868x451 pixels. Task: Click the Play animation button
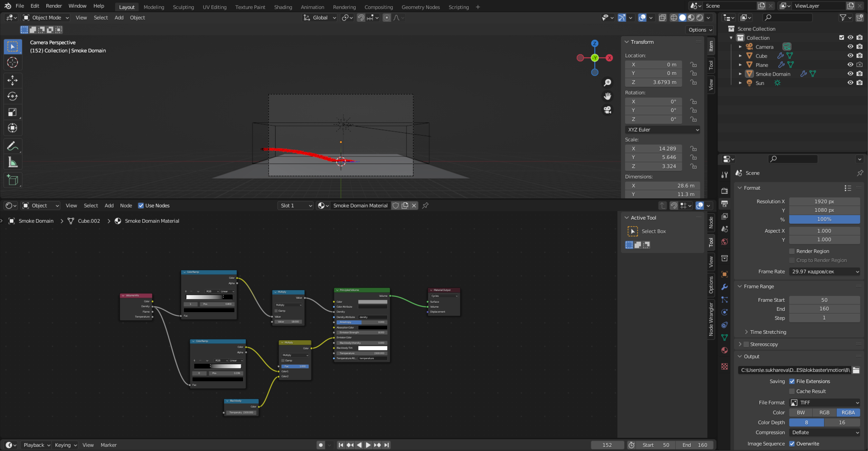[368, 445]
